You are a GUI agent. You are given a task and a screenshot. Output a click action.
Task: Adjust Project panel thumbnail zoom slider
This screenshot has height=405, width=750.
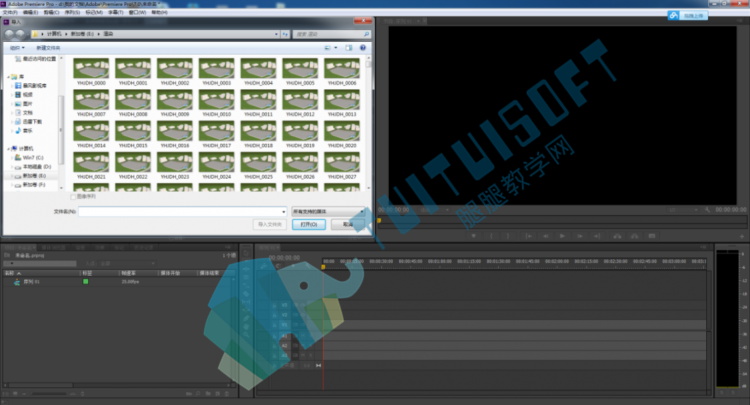50,394
